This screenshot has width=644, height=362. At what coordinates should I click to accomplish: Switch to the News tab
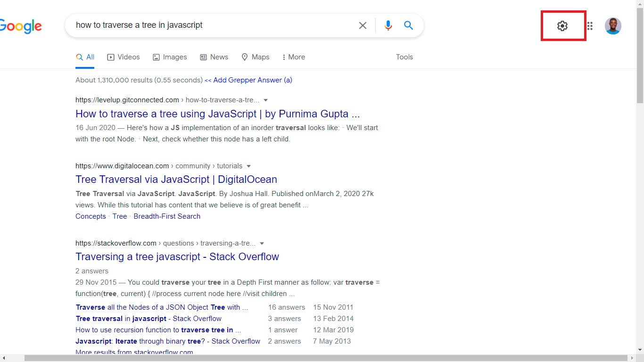click(214, 57)
